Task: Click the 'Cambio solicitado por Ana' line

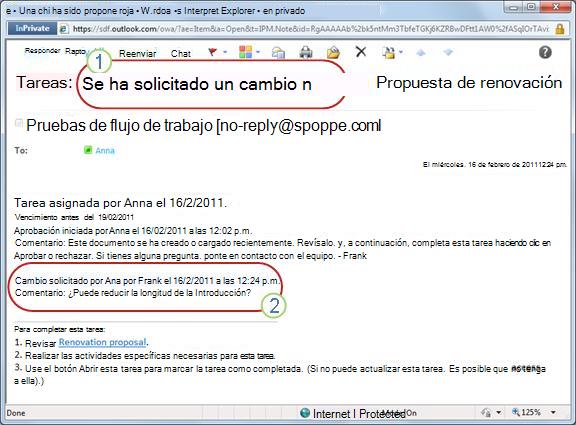Action: click(147, 281)
